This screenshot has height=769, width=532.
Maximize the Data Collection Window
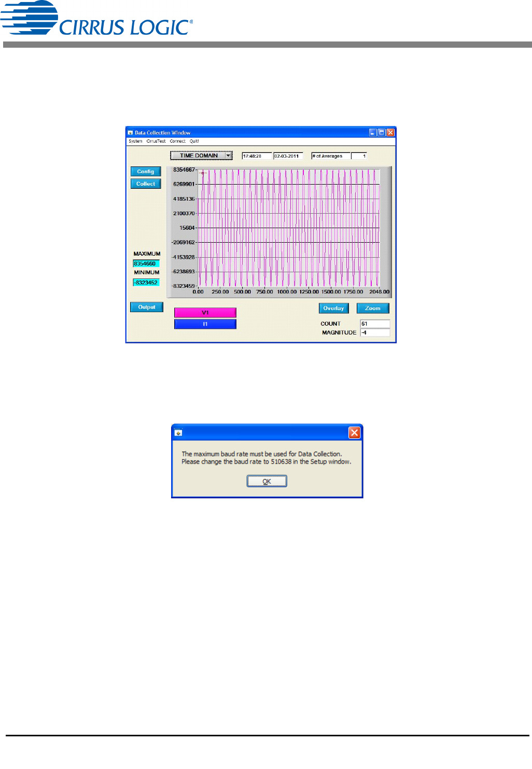pyautogui.click(x=382, y=133)
